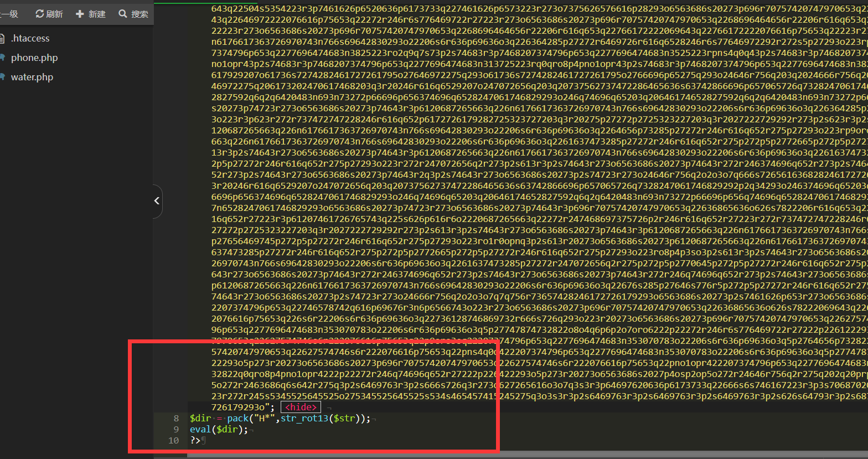Viewport: 868px width, 459px height.
Task: Click line number 10 in the gutter
Action: point(174,441)
